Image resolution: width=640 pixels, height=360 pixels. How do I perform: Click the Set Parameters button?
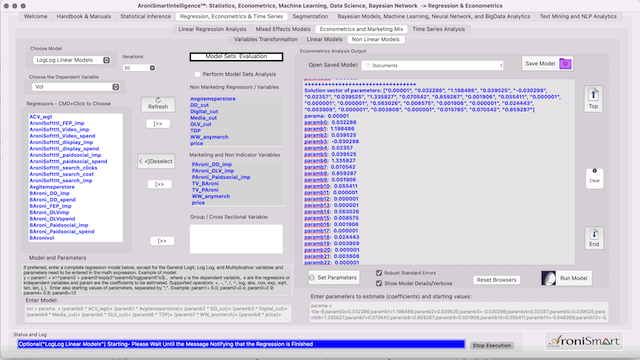tap(334, 278)
